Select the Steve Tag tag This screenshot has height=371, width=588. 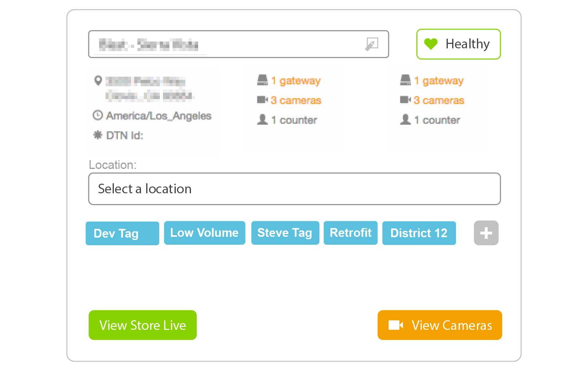(285, 233)
